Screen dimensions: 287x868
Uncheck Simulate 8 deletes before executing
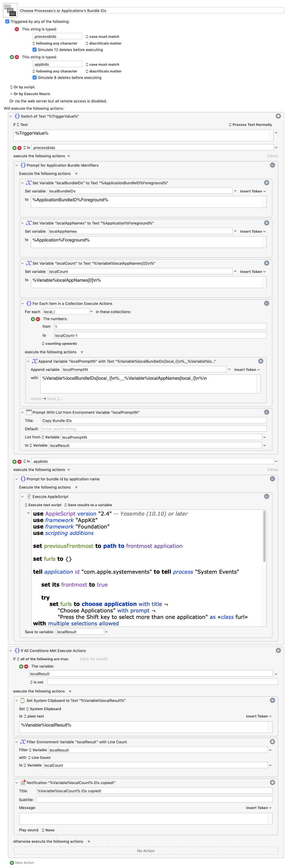point(34,78)
